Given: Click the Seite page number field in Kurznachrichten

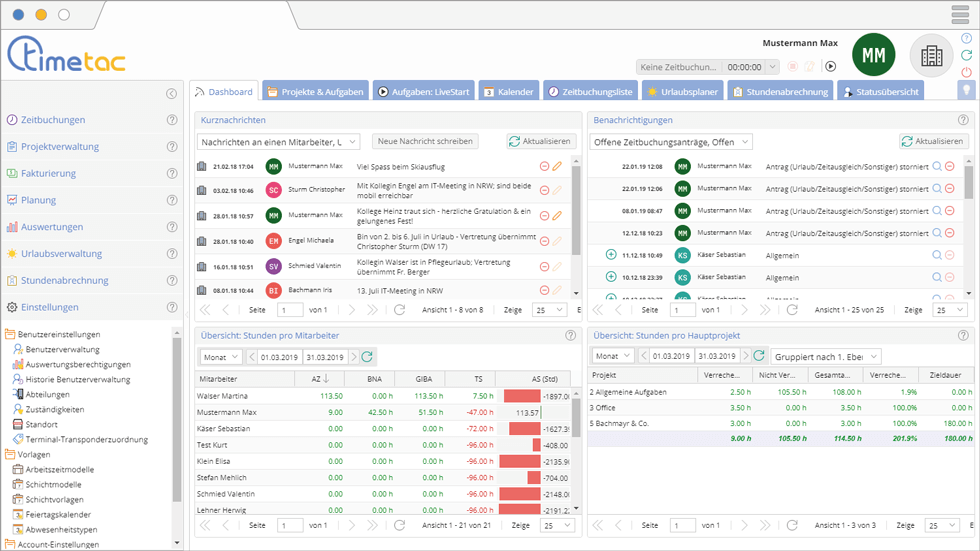Looking at the screenshot, I should point(289,310).
